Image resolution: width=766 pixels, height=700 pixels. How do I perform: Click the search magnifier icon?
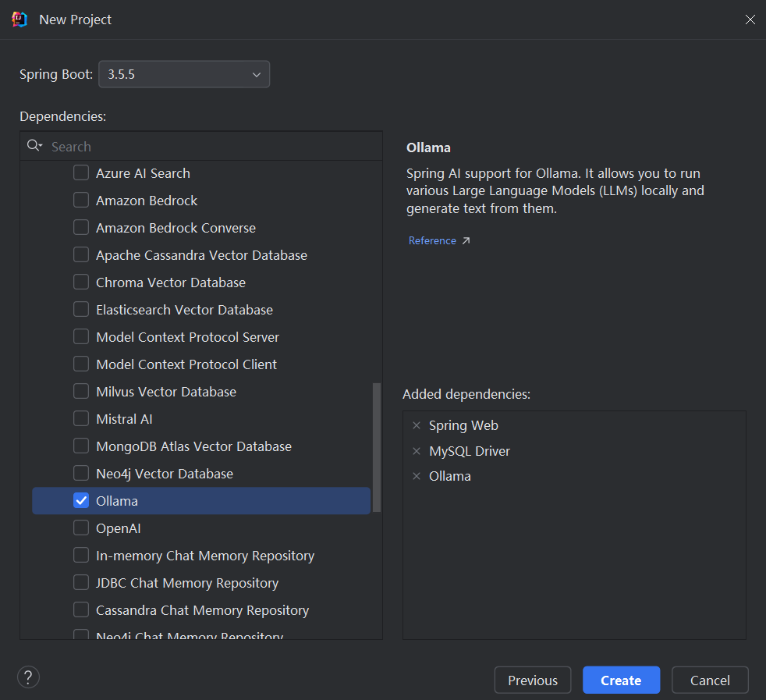pyautogui.click(x=34, y=146)
